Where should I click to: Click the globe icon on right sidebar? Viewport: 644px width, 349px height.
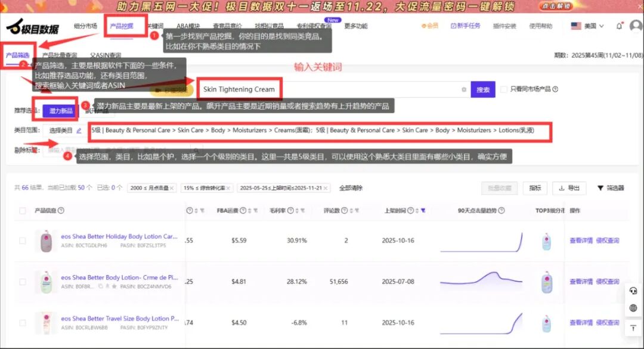633,308
